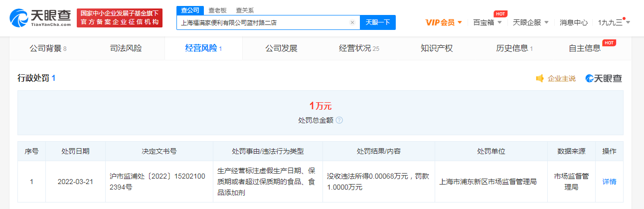Clear the search box with the x icon

pyautogui.click(x=352, y=22)
